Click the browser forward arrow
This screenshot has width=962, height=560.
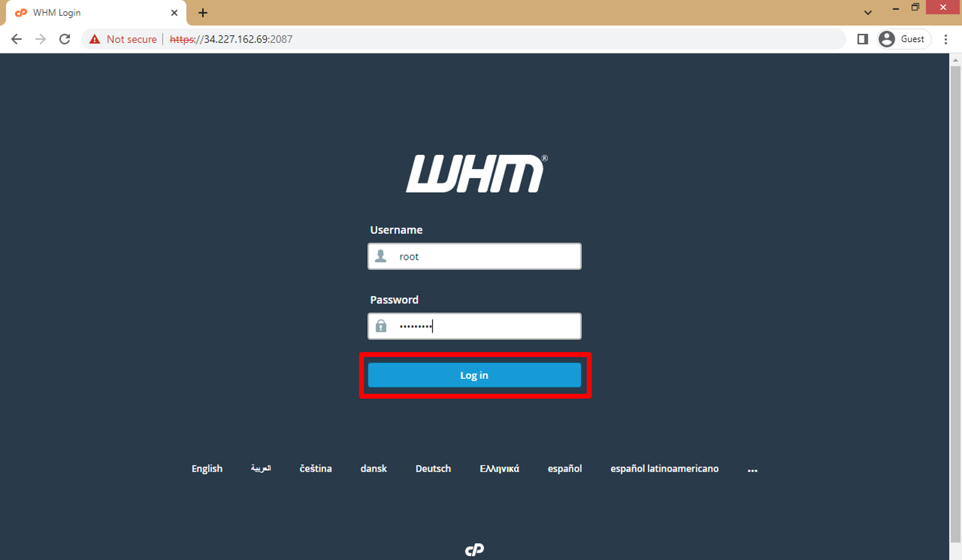pyautogui.click(x=41, y=39)
